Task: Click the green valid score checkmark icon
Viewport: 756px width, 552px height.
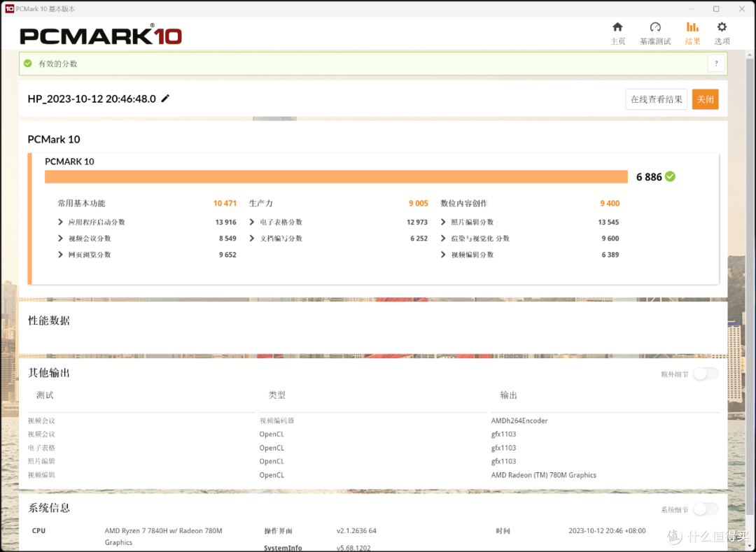Action: tap(28, 64)
